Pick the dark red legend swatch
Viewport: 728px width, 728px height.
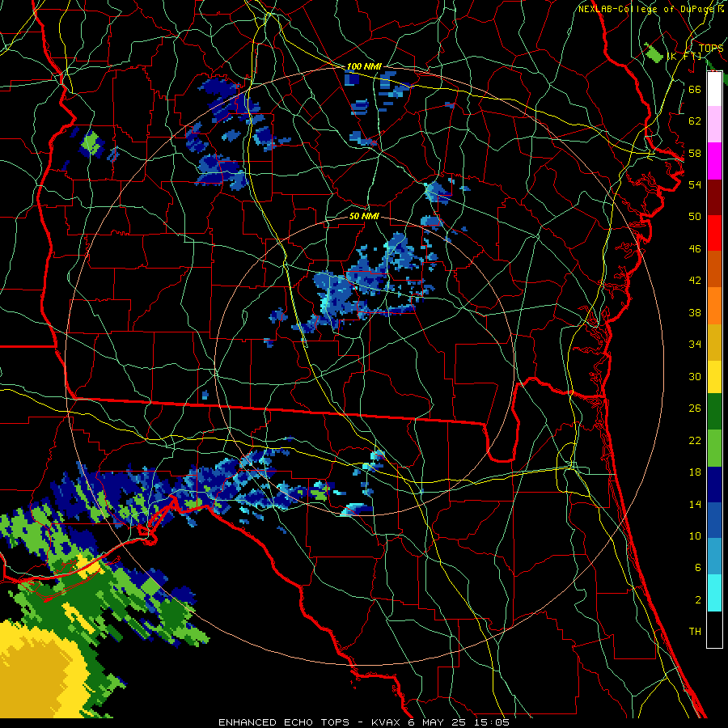pos(714,197)
